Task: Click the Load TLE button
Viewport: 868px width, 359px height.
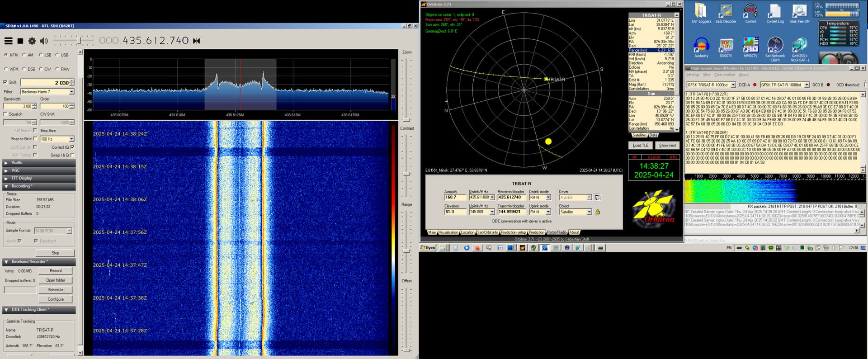Action: (x=640, y=145)
